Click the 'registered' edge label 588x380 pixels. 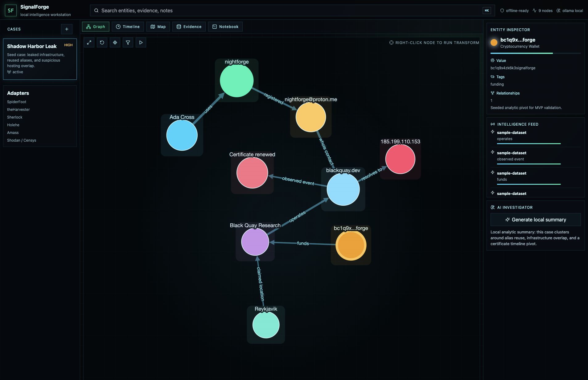[x=273, y=99]
